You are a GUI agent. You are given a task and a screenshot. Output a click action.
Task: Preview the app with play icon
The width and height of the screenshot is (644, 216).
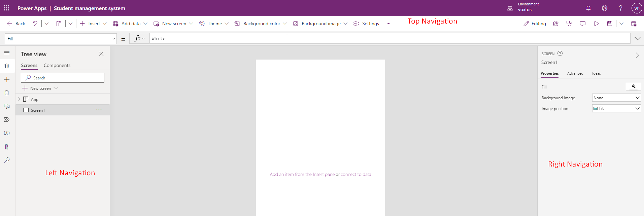coord(597,24)
